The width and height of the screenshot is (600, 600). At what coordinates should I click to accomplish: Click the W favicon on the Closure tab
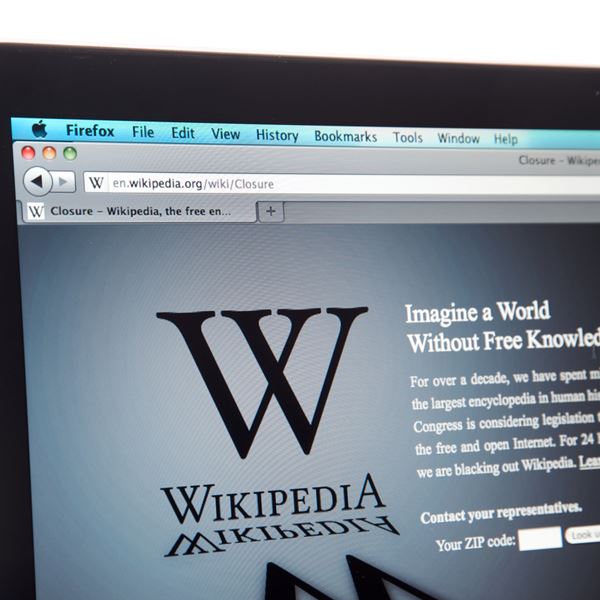pyautogui.click(x=35, y=211)
